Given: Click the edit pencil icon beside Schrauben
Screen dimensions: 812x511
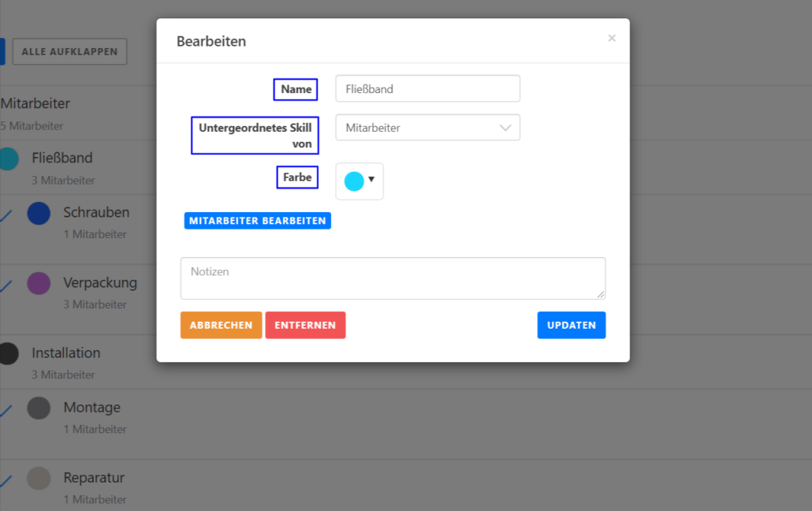Looking at the screenshot, I should tap(6, 215).
